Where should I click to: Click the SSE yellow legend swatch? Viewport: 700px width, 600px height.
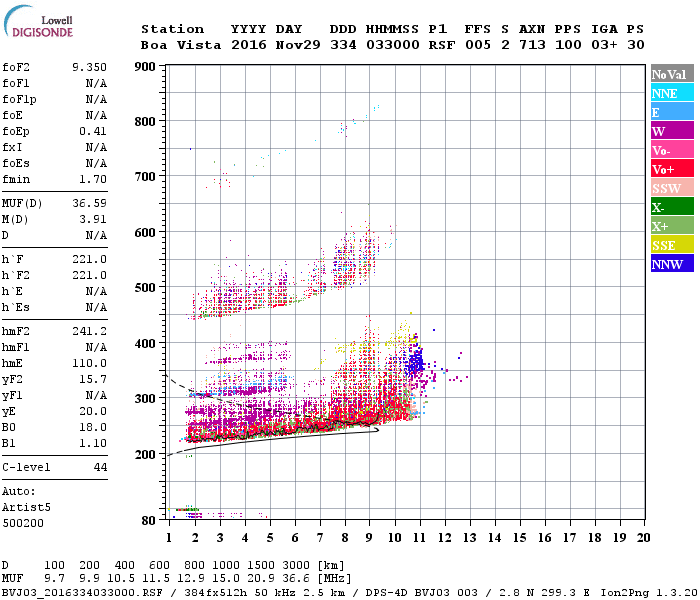click(x=672, y=245)
